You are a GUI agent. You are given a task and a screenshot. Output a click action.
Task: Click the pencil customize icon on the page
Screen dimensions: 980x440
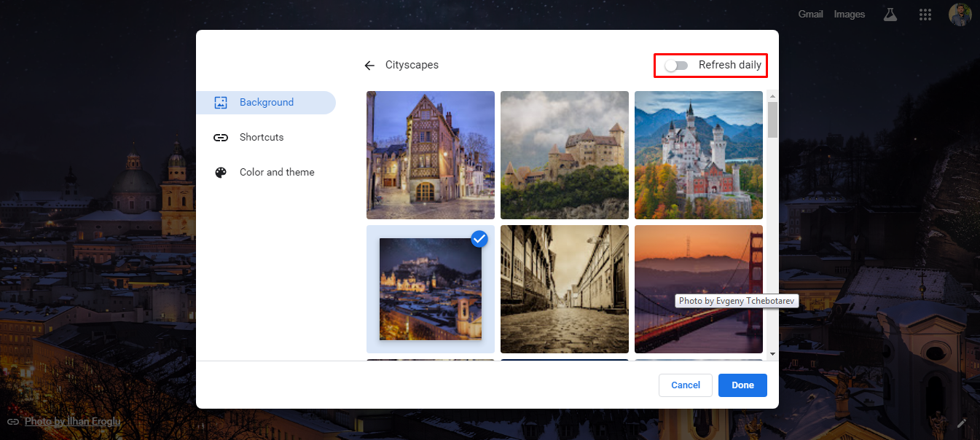coord(962,423)
